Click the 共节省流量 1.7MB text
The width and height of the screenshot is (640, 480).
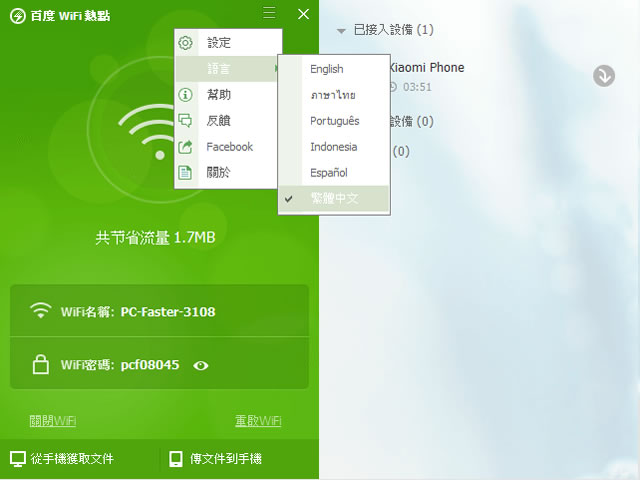(155, 238)
